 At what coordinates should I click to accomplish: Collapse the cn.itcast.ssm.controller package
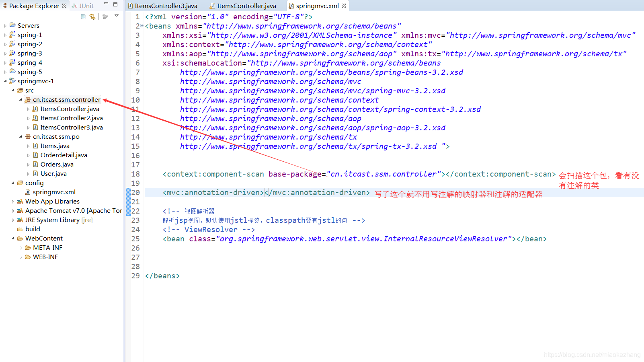pos(21,100)
